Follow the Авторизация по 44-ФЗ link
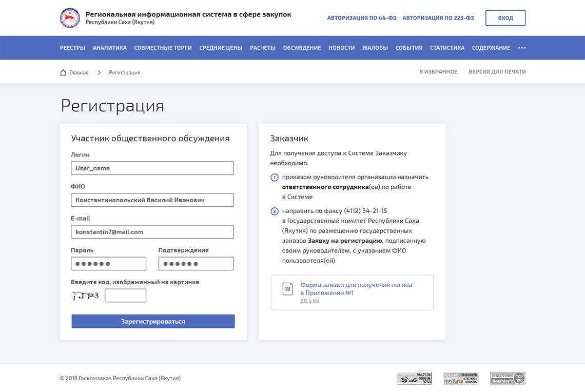585x392 pixels. click(x=362, y=18)
